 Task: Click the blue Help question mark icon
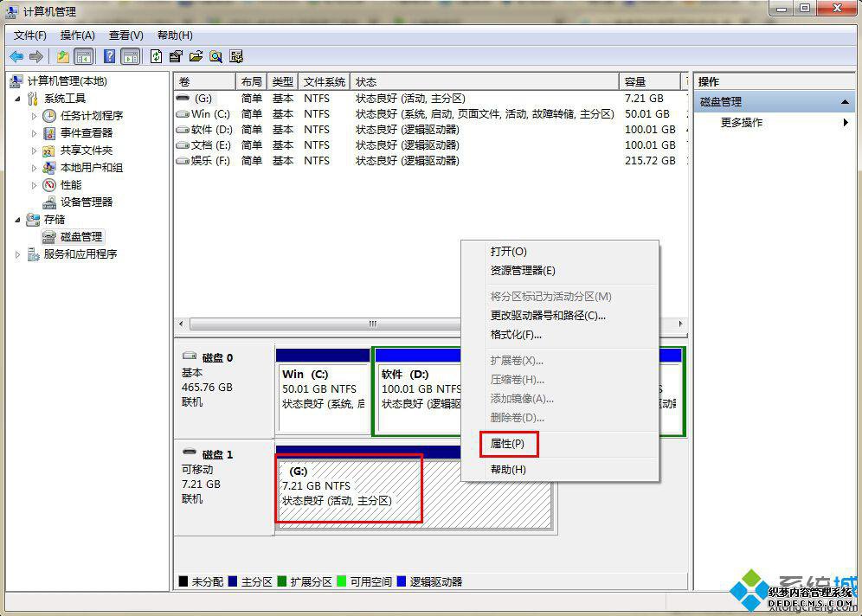tap(109, 56)
